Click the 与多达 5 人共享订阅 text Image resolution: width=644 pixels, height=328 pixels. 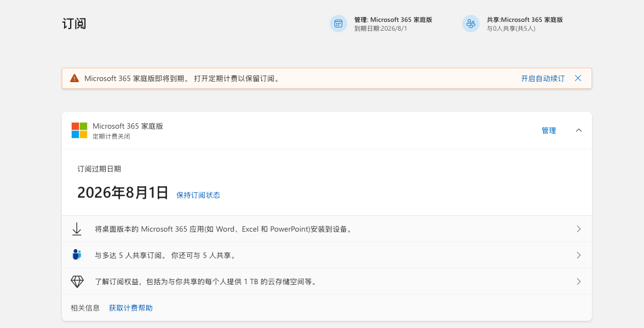[x=166, y=255]
